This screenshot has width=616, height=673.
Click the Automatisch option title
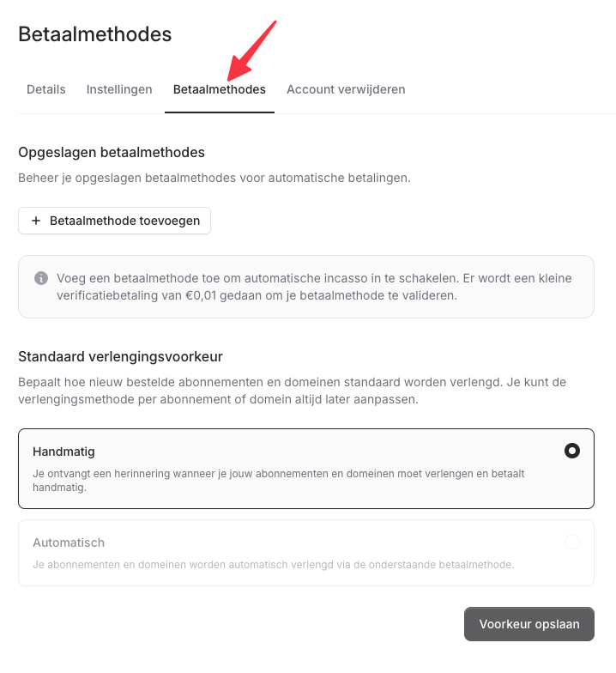point(69,543)
